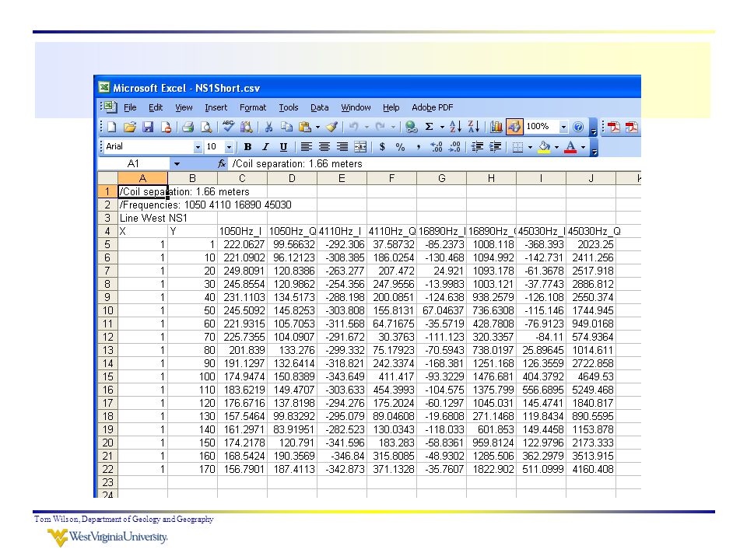
Task: Click the Permission document icon
Action: click(x=166, y=127)
